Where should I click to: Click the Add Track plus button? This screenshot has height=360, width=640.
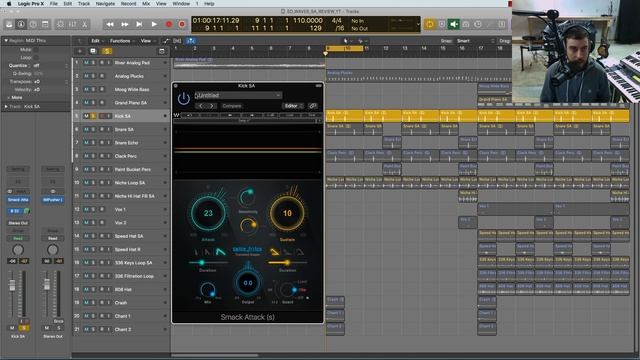80,51
